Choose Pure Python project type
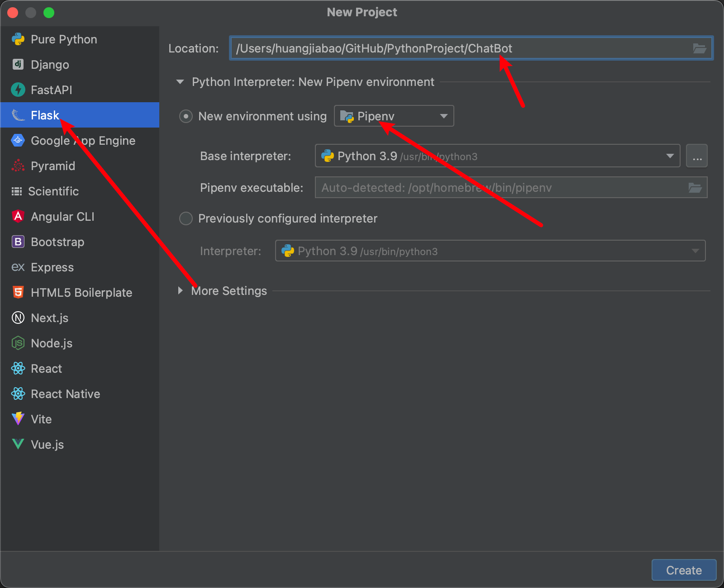Screen dimensions: 724x588 [80, 39]
